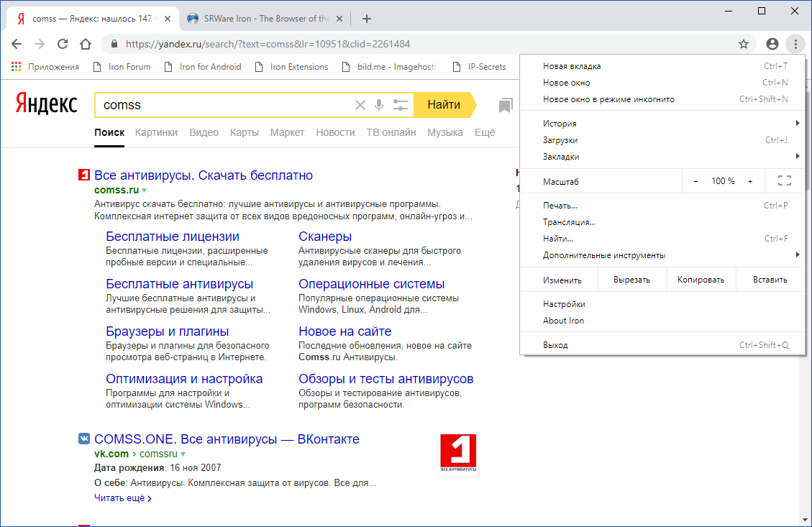Open dropdown arrow next to vk.com comssru

183,454
